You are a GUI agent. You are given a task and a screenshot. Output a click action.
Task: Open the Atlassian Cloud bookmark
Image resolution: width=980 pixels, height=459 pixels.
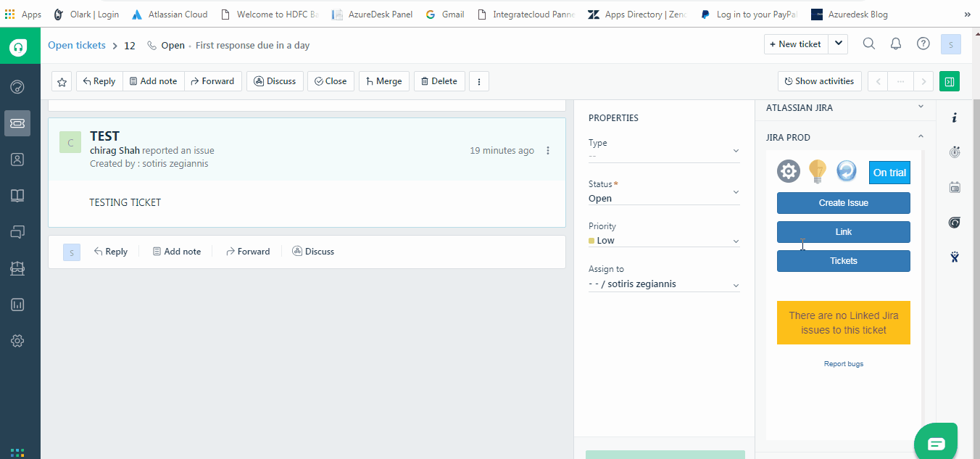tap(170, 14)
